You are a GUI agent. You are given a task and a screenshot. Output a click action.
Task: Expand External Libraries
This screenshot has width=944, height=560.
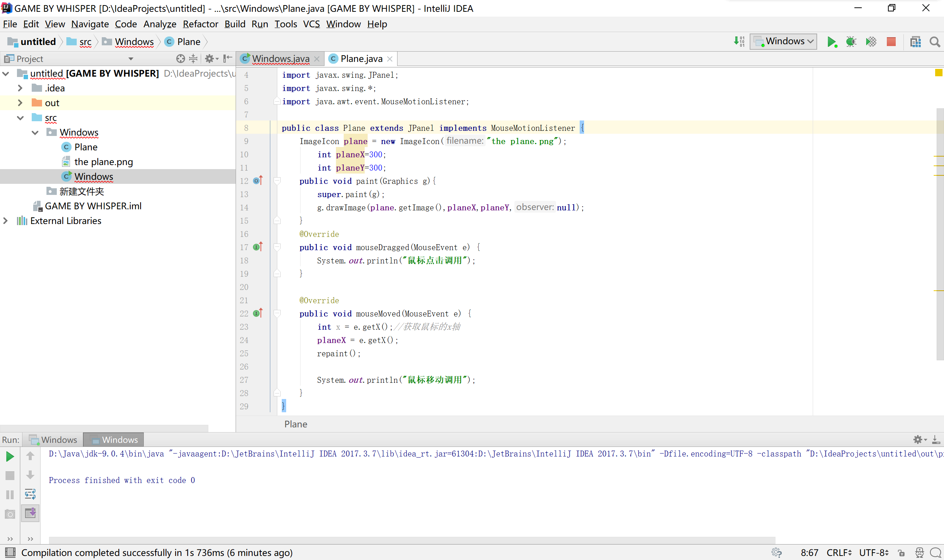pyautogui.click(x=6, y=221)
